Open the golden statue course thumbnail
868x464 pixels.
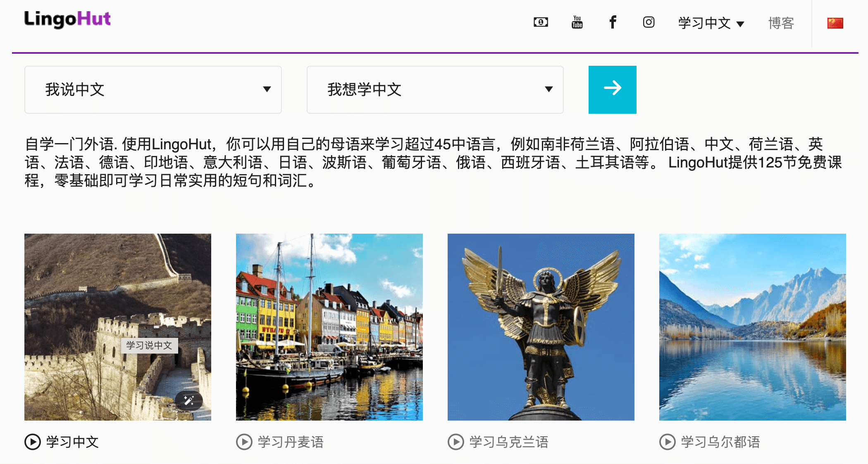541,326
